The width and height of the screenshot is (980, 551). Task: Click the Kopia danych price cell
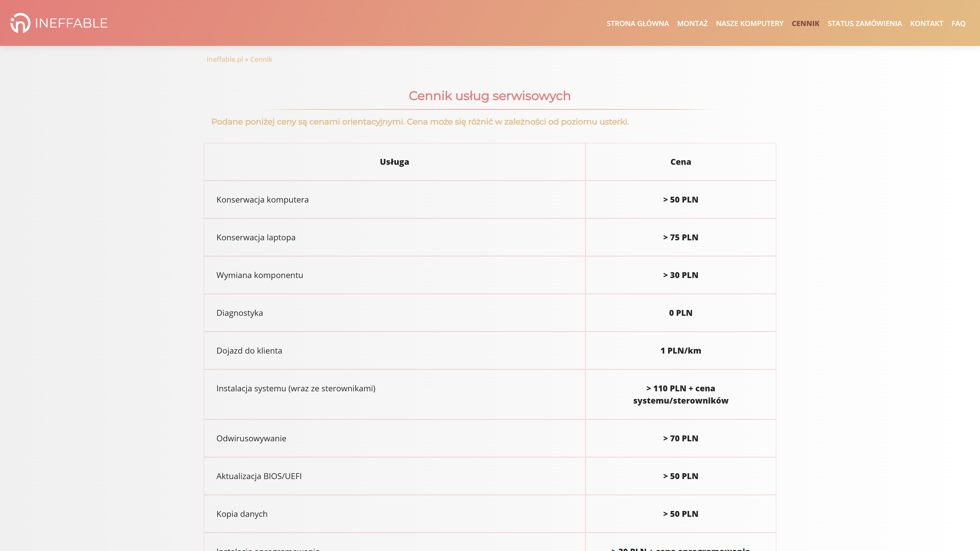(x=681, y=514)
